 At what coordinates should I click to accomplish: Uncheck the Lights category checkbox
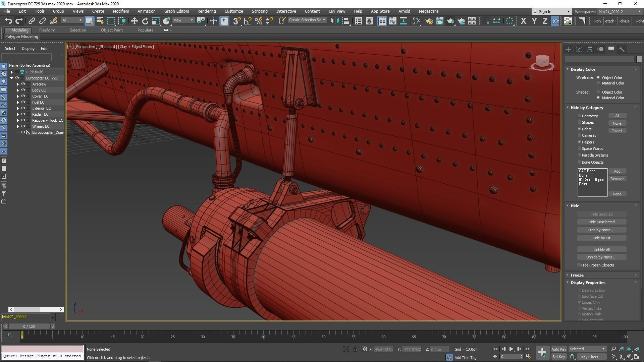tap(580, 129)
